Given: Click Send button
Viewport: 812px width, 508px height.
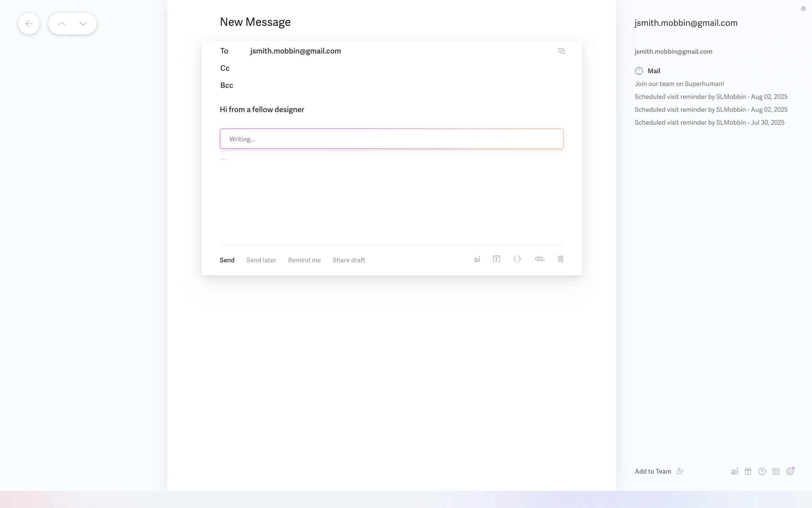Looking at the screenshot, I should [227, 260].
